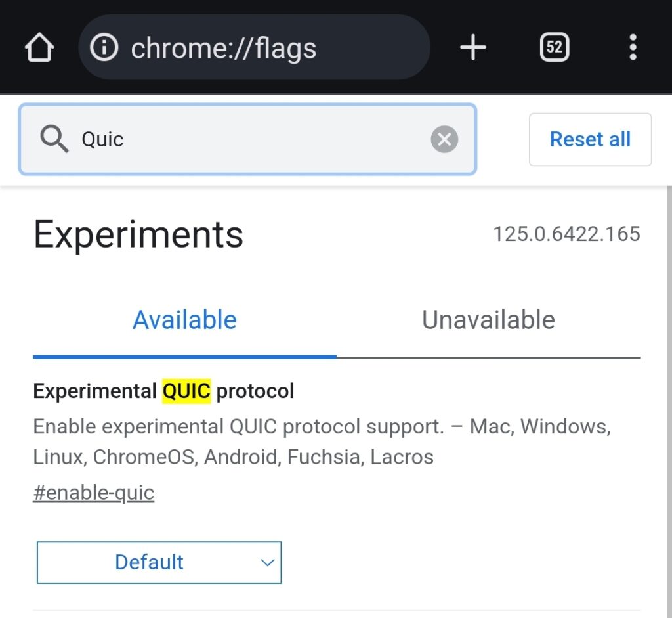Click the Experiments page heading

coord(138,234)
